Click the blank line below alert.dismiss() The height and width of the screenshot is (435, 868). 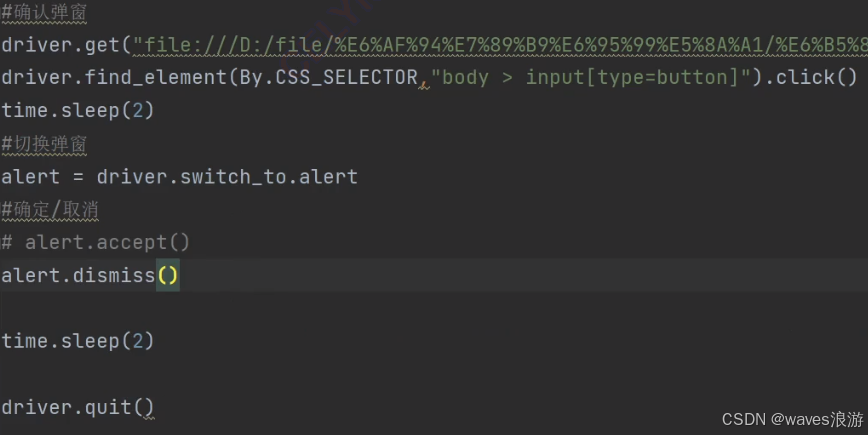(x=434, y=308)
